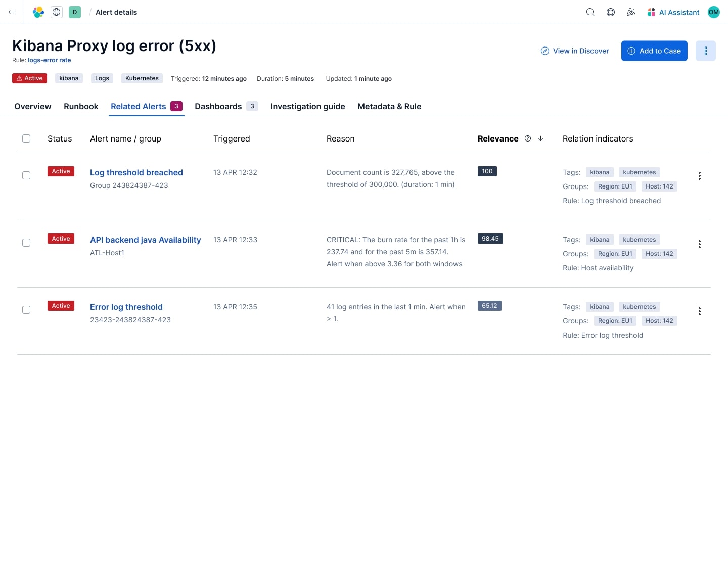
Task: Sort by the Relevance column header
Action: point(498,138)
